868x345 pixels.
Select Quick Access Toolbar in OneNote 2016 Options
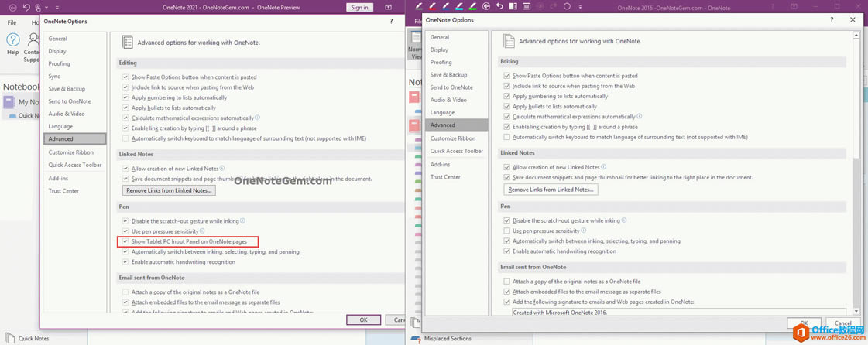(456, 151)
